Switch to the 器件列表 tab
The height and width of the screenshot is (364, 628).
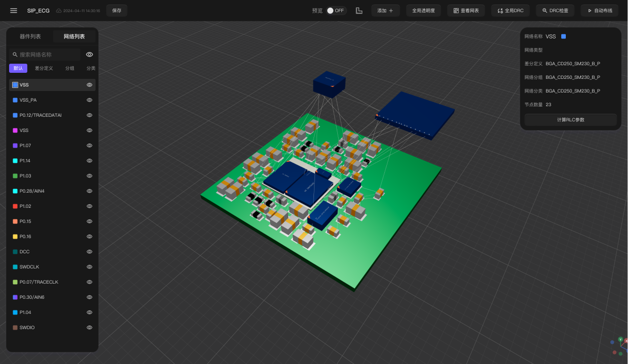click(x=30, y=36)
